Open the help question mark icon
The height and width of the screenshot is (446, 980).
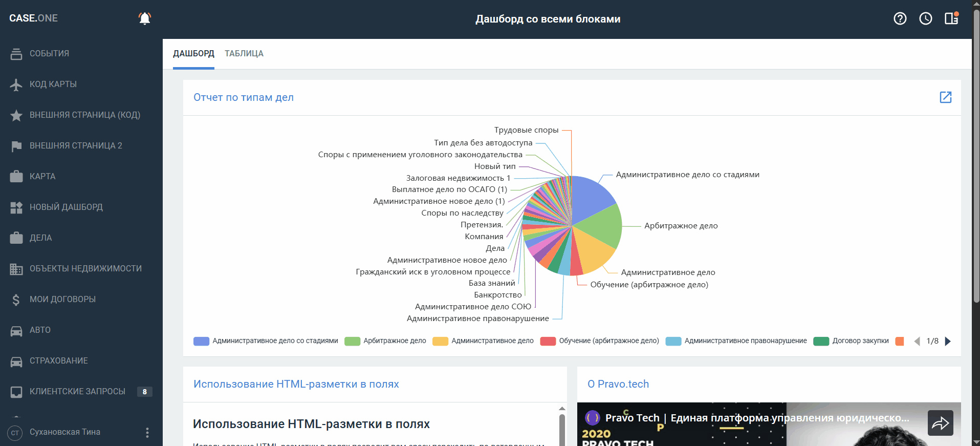[x=900, y=18]
